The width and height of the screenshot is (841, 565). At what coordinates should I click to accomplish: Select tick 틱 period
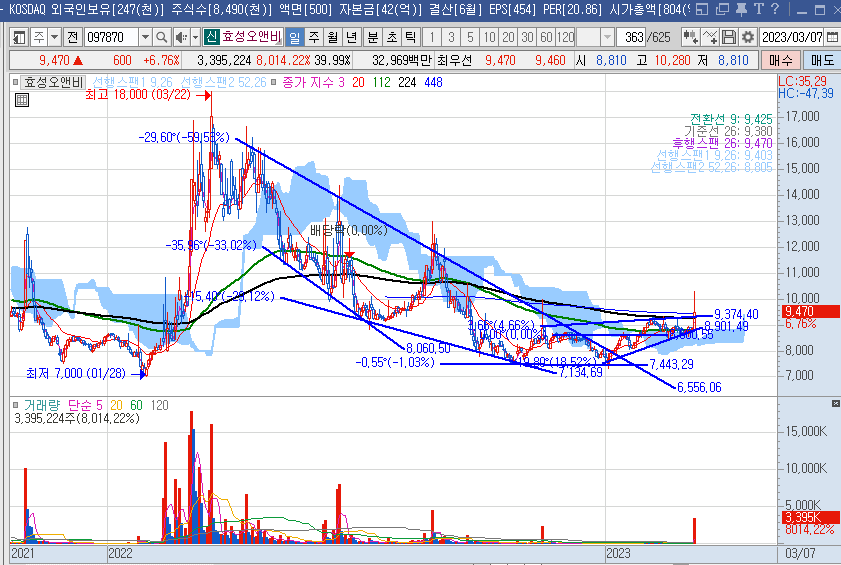(x=411, y=37)
